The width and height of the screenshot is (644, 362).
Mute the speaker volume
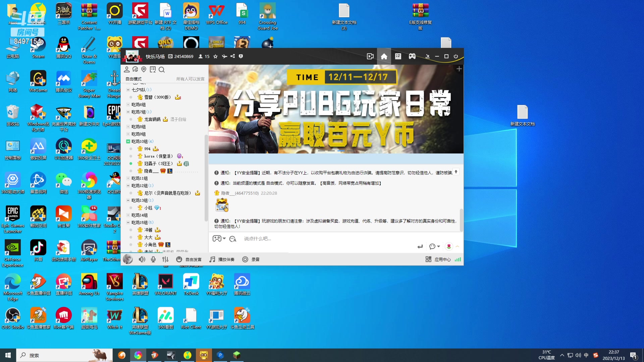[142, 259]
